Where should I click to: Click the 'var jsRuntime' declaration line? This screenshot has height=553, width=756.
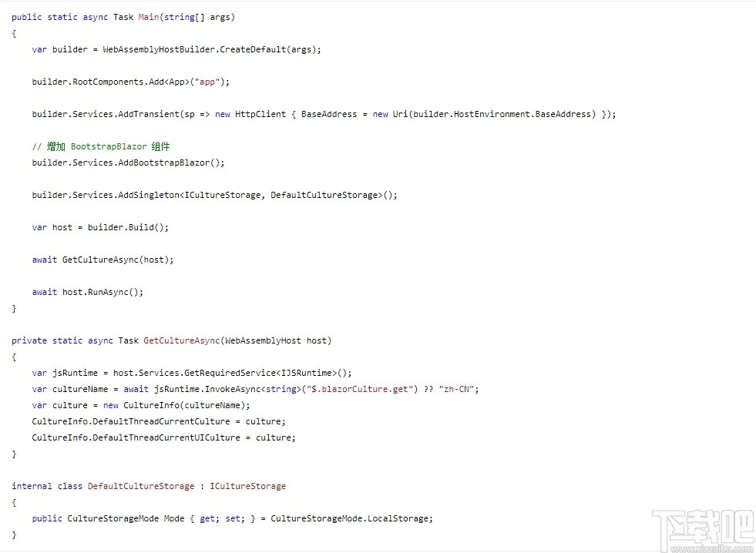[192, 373]
